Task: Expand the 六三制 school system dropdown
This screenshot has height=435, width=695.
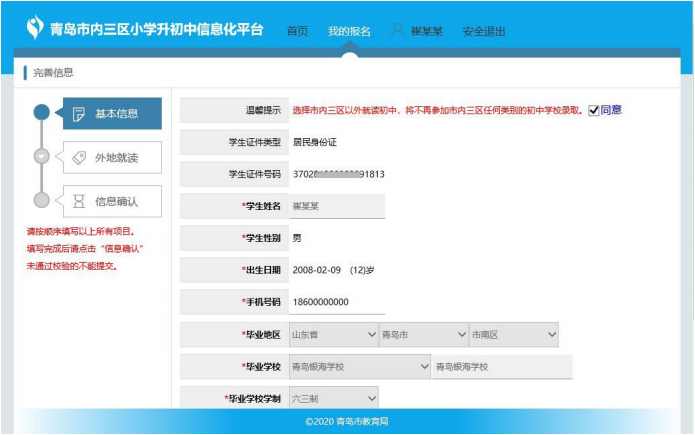Action: 333,398
